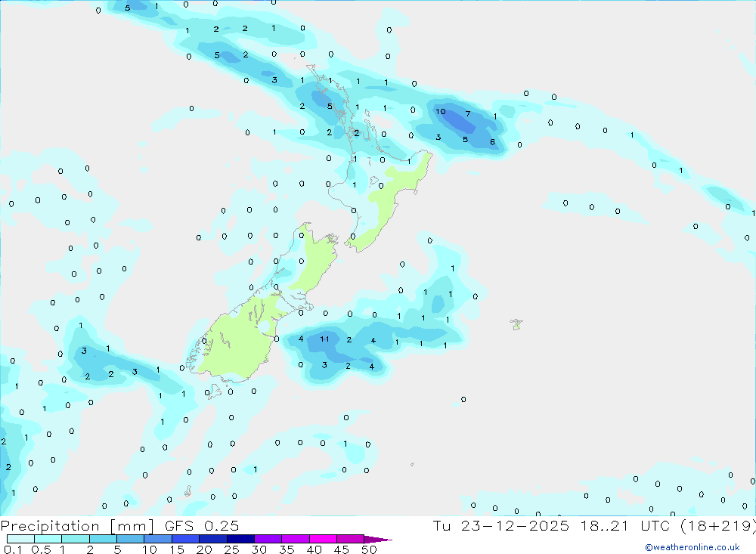
Task: Click the '(18+219)' forecast offset text
Action: click(717, 525)
